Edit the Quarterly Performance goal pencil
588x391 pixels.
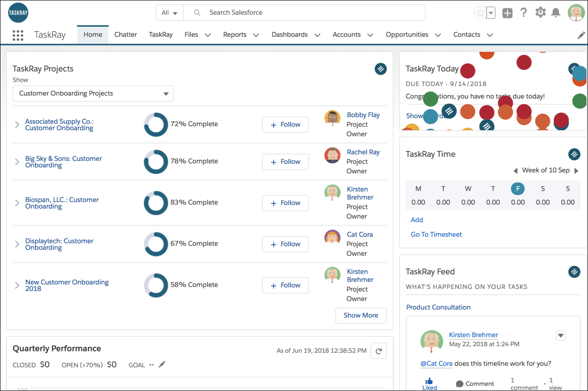pos(161,364)
